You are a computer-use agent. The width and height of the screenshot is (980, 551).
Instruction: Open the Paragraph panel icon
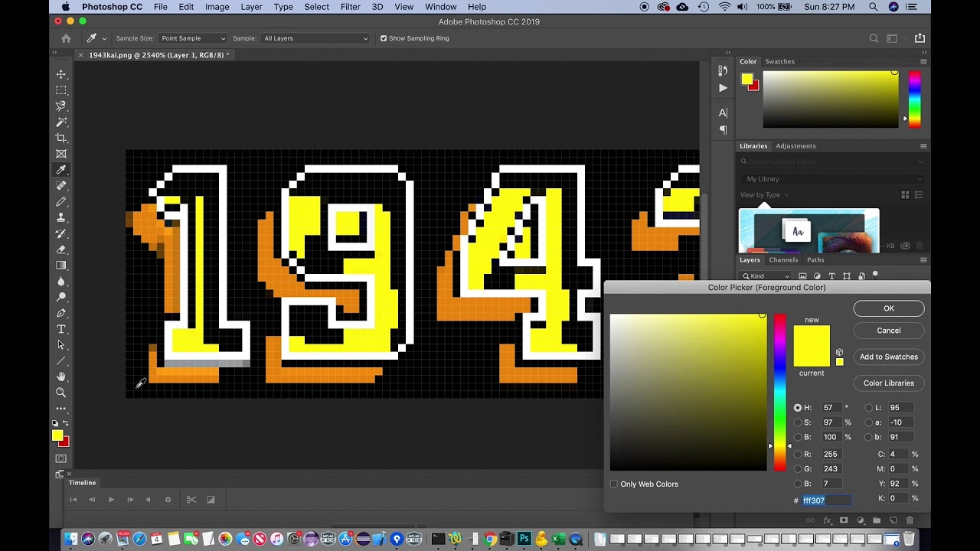(x=723, y=130)
